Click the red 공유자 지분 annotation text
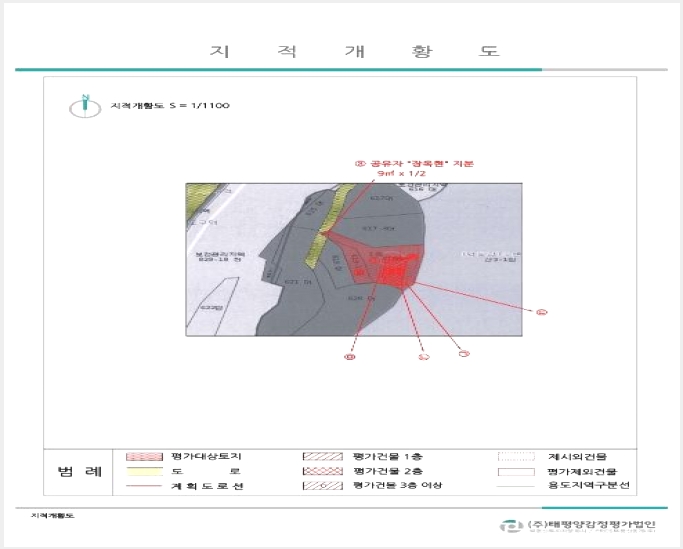 [414, 168]
